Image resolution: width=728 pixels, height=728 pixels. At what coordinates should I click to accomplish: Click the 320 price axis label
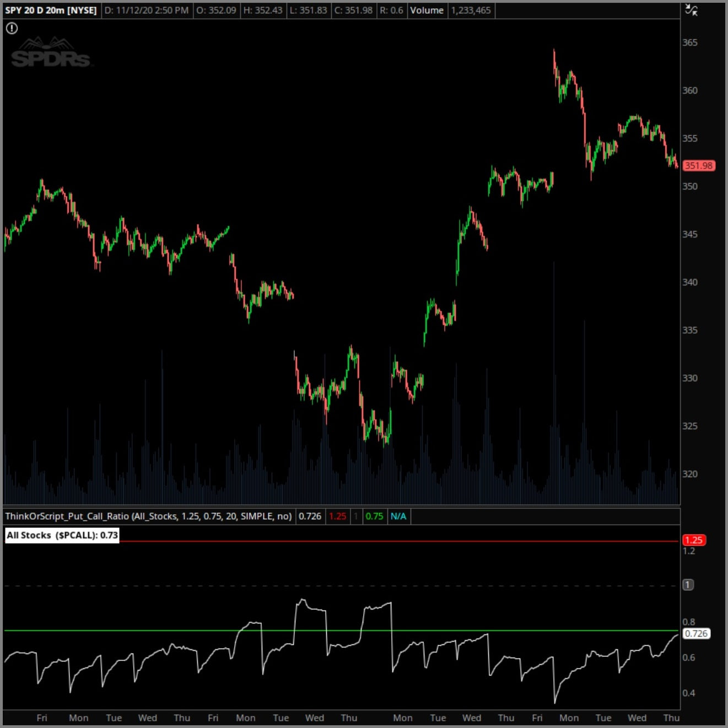(x=690, y=474)
